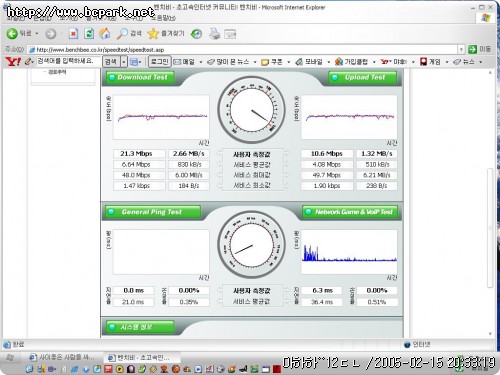Click the green Go arrow (이동)
The image size is (500, 375).
472,49
